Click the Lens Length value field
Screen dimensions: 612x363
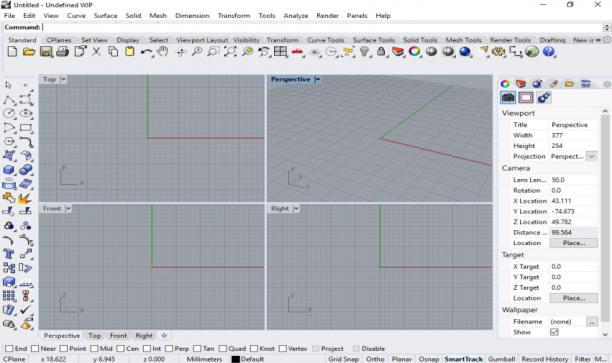point(573,180)
